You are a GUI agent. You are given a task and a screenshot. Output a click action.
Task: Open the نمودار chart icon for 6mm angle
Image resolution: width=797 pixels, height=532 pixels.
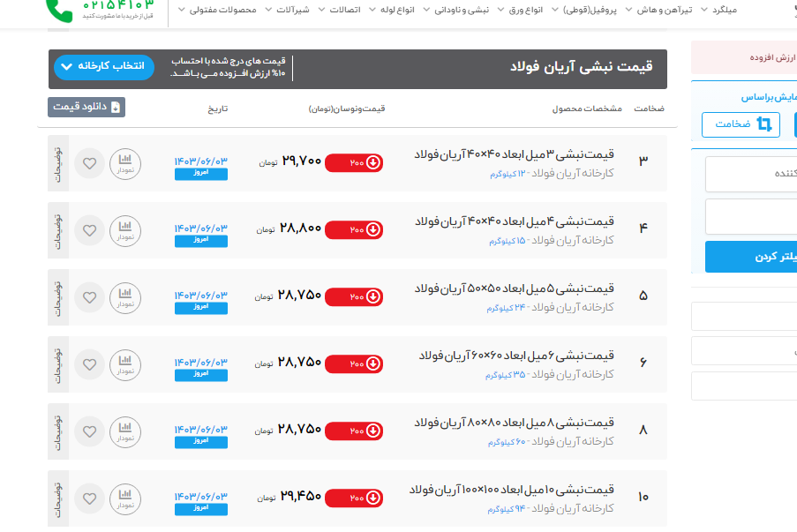pos(124,363)
